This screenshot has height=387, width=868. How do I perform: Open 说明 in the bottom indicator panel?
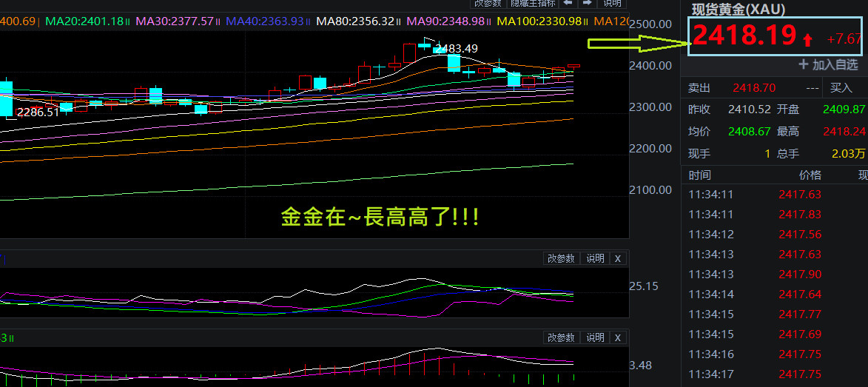[x=595, y=337]
